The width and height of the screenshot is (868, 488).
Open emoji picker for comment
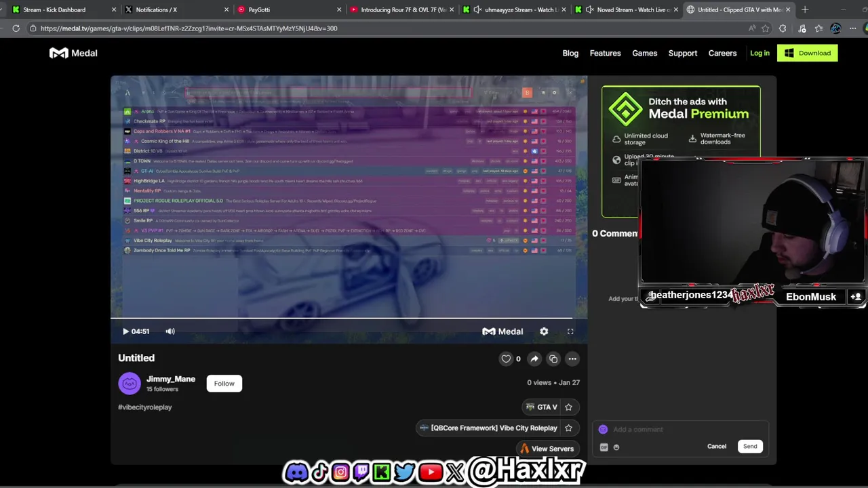coord(616,447)
